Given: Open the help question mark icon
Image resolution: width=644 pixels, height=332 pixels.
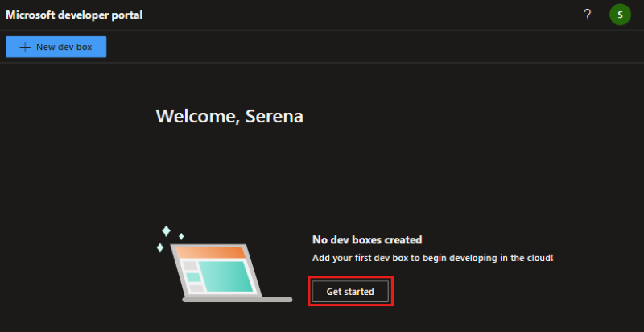Looking at the screenshot, I should coord(588,15).
